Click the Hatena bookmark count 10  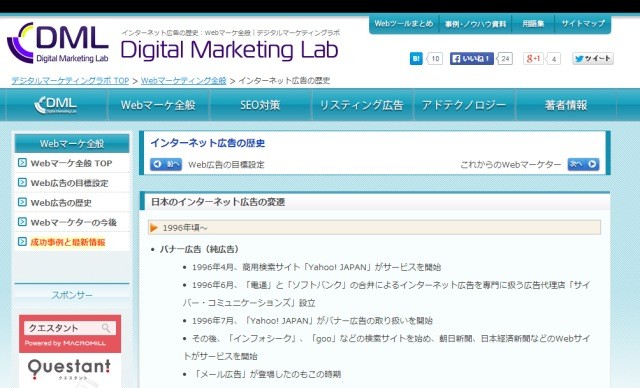pos(435,59)
